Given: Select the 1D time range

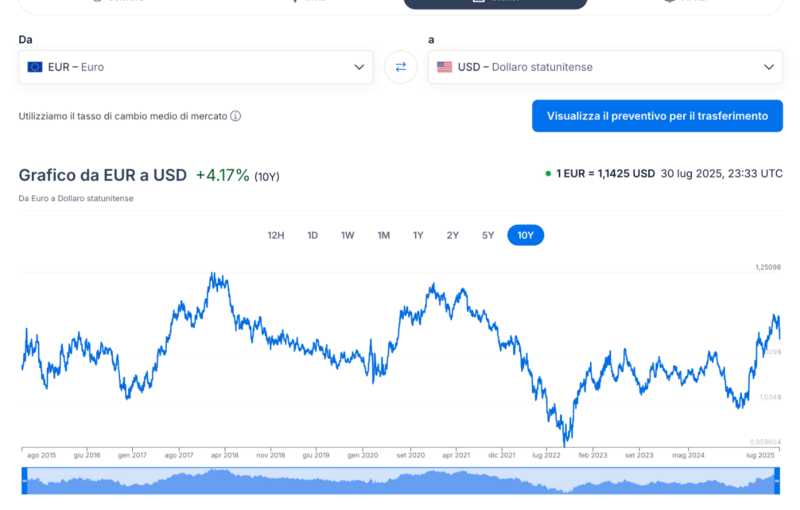Looking at the screenshot, I should coord(312,235).
